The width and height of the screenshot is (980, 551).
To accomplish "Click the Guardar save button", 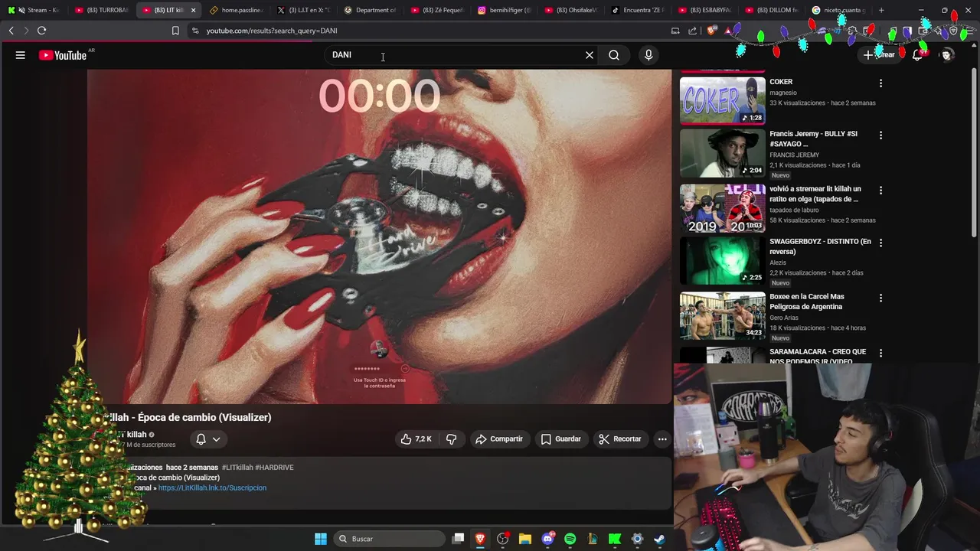I will (x=561, y=439).
